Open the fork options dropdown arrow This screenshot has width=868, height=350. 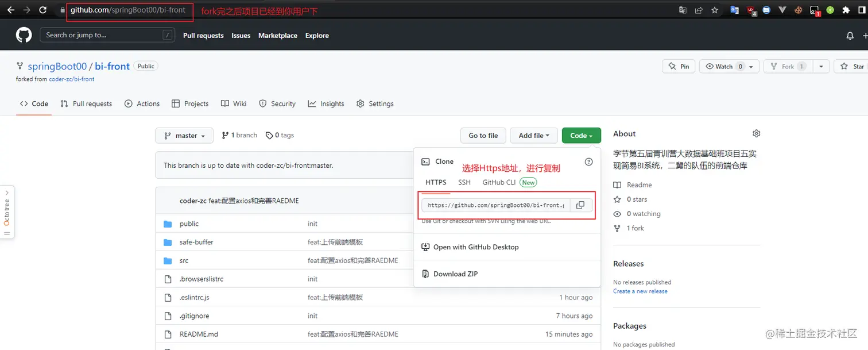(x=821, y=67)
